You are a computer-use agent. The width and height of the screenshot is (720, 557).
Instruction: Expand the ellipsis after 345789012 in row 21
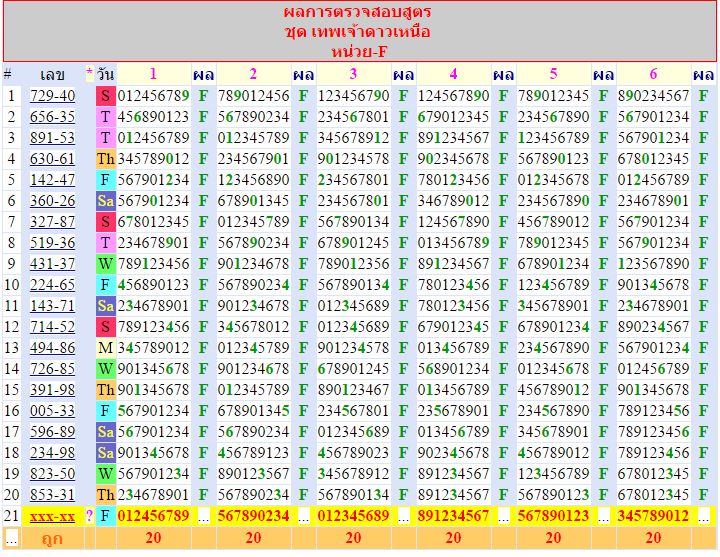[704, 516]
